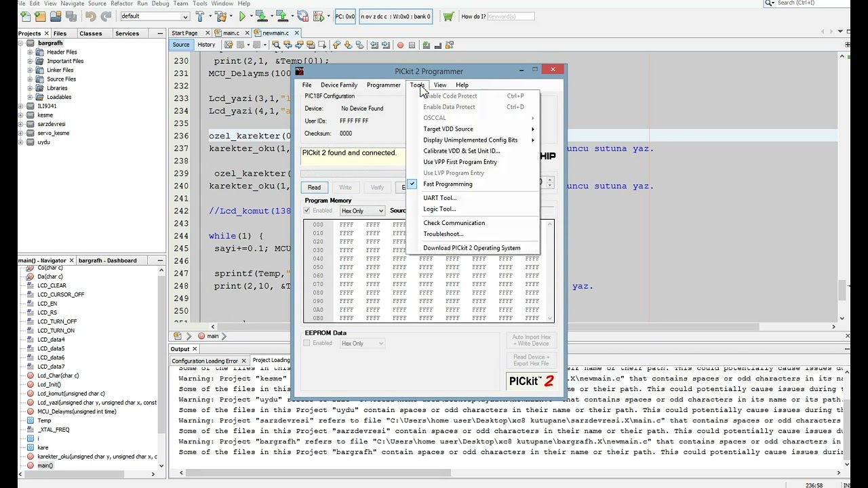Screen dimensions: 868x488
Task: Expand the Target VDD Source submenu
Action: (x=473, y=129)
